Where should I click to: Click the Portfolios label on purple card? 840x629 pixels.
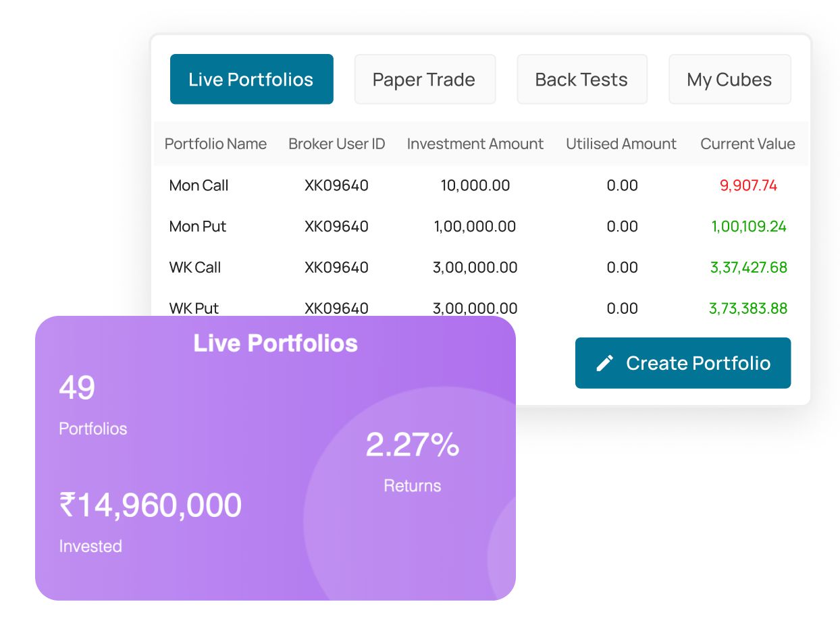pos(93,429)
